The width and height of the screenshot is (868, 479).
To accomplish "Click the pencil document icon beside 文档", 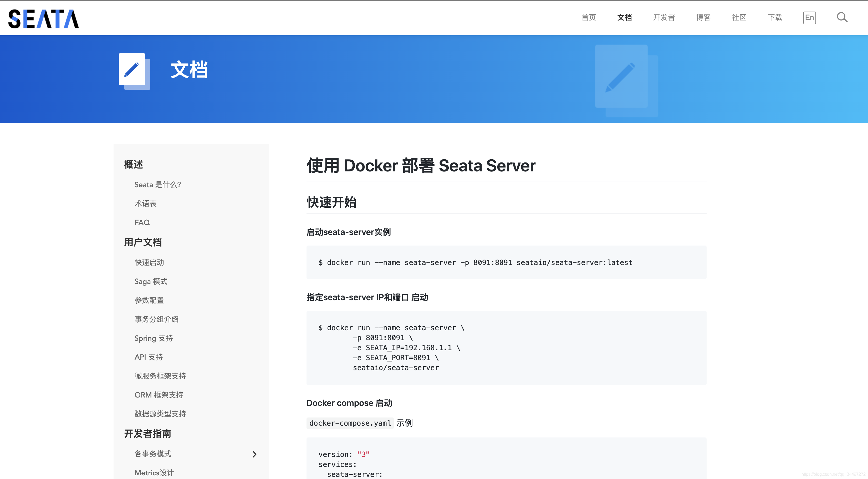I will (x=134, y=70).
